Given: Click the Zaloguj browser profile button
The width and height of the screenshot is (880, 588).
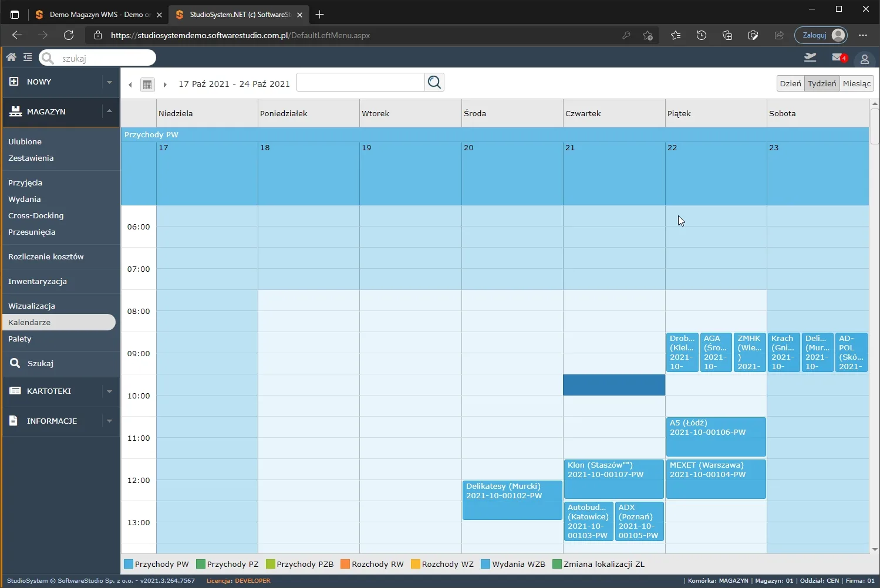Looking at the screenshot, I should pyautogui.click(x=821, y=35).
